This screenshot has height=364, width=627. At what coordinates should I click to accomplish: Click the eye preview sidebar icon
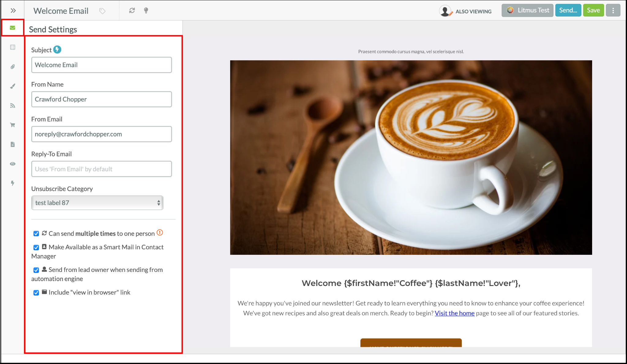[x=13, y=164]
